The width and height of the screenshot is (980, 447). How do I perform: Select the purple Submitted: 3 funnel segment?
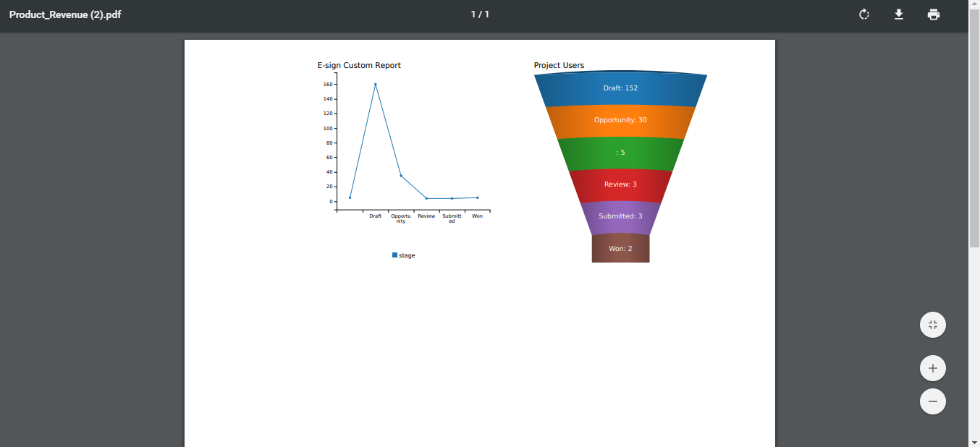[620, 216]
